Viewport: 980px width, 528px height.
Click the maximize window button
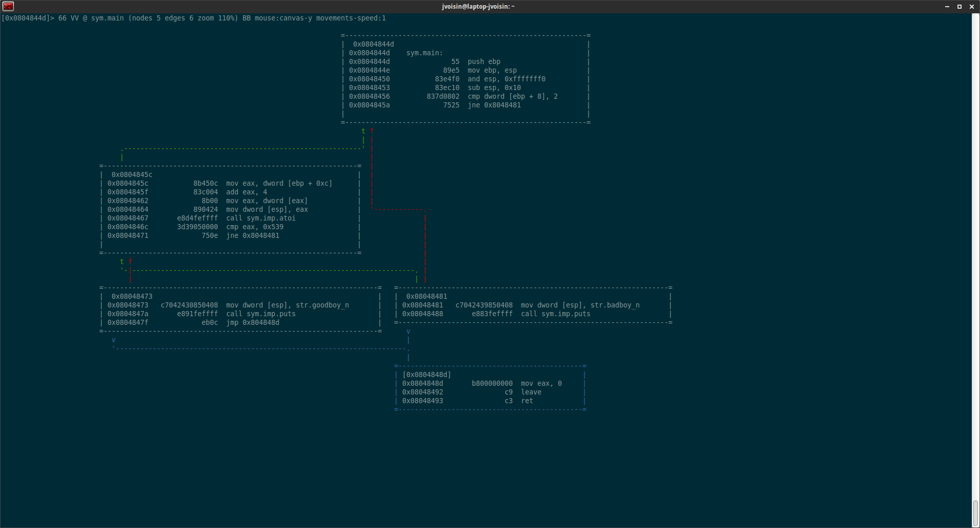pyautogui.click(x=960, y=7)
